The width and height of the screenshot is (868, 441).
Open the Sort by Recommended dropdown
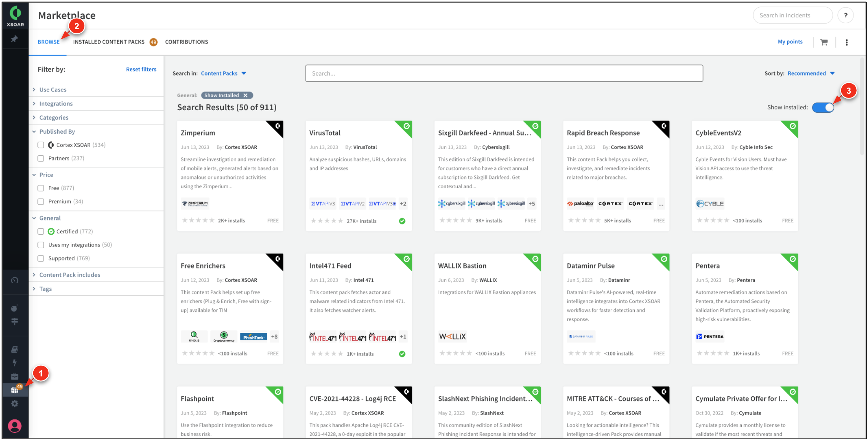tap(811, 73)
